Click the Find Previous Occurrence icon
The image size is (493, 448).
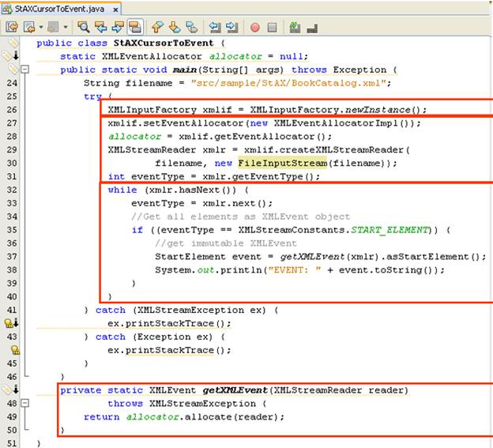click(100, 27)
